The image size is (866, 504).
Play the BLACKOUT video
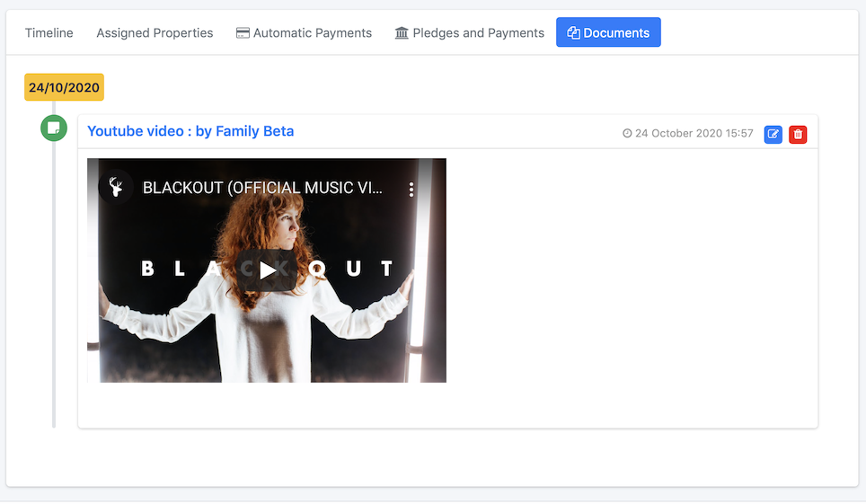(x=267, y=270)
